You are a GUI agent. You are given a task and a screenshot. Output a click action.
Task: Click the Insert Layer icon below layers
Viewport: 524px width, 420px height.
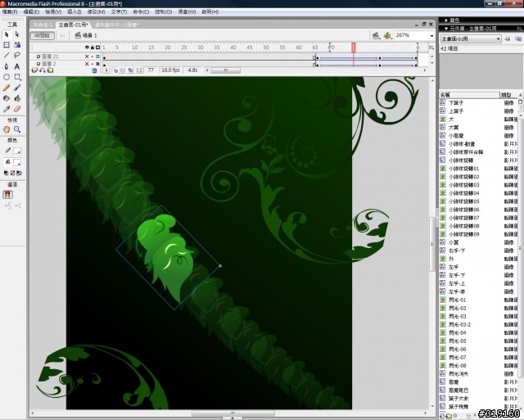tap(34, 70)
